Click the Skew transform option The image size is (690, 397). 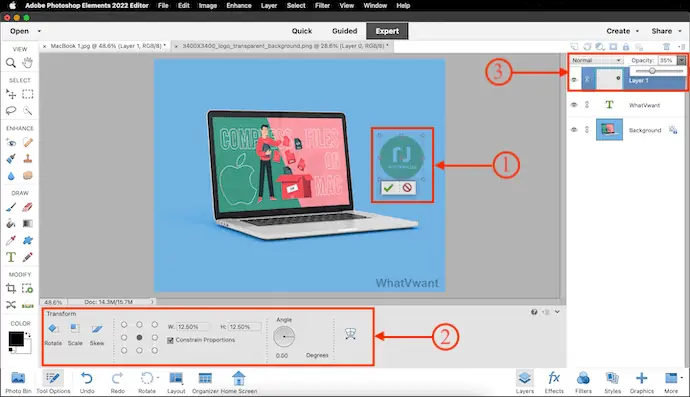[97, 334]
